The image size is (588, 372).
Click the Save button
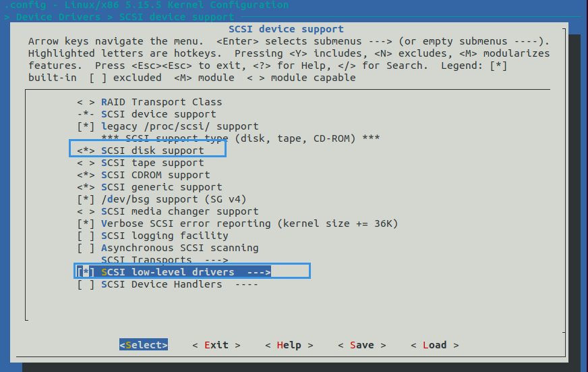coord(361,345)
